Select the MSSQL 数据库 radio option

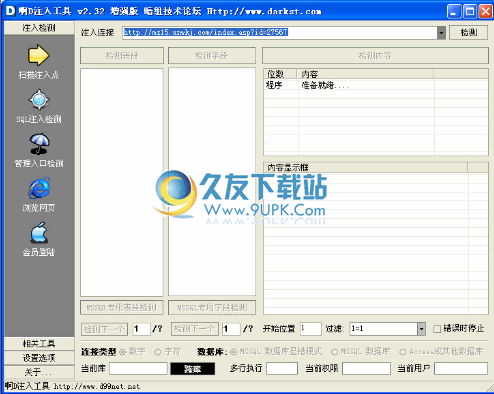(334, 352)
